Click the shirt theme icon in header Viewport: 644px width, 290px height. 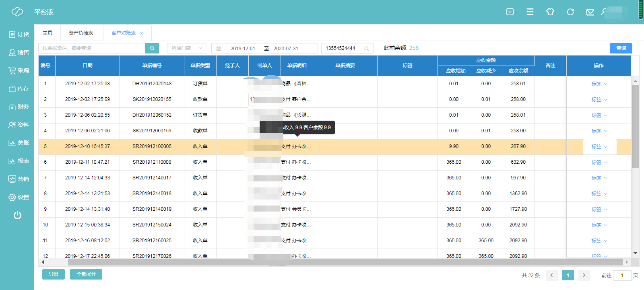pyautogui.click(x=550, y=12)
